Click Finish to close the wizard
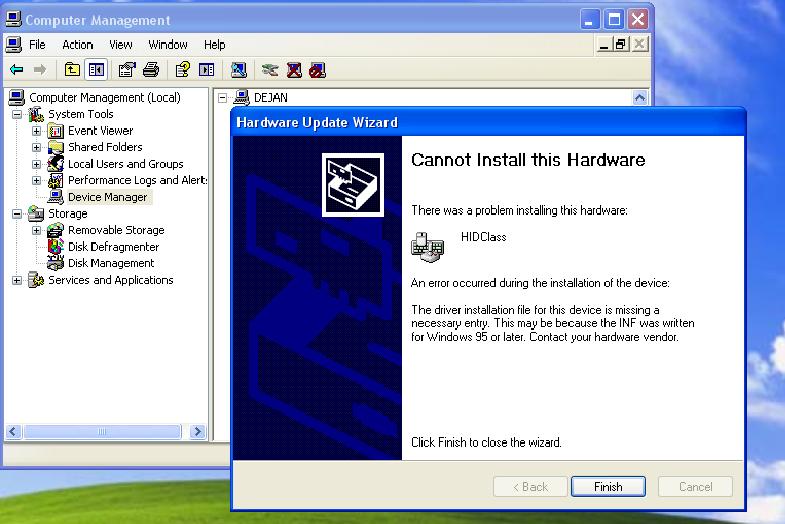 click(x=608, y=486)
